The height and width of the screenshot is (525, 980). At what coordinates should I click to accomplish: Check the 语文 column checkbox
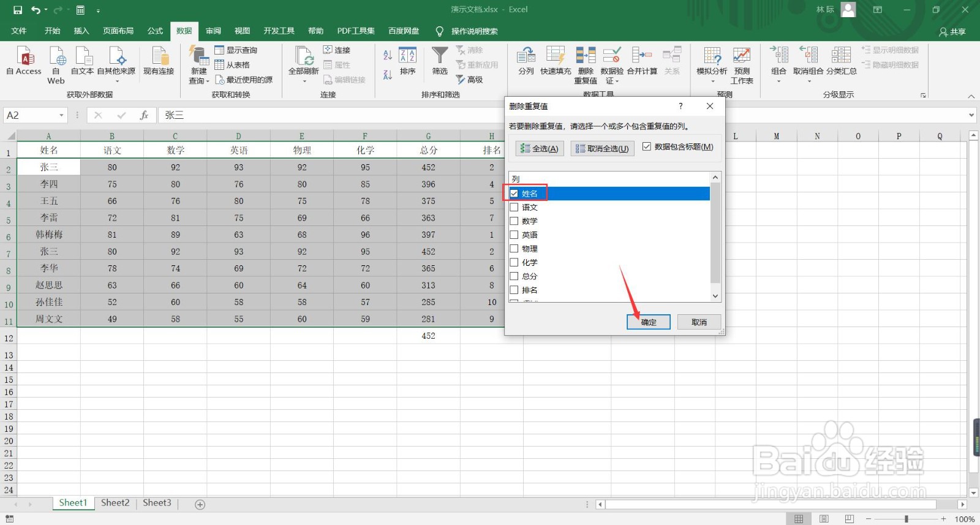click(514, 207)
